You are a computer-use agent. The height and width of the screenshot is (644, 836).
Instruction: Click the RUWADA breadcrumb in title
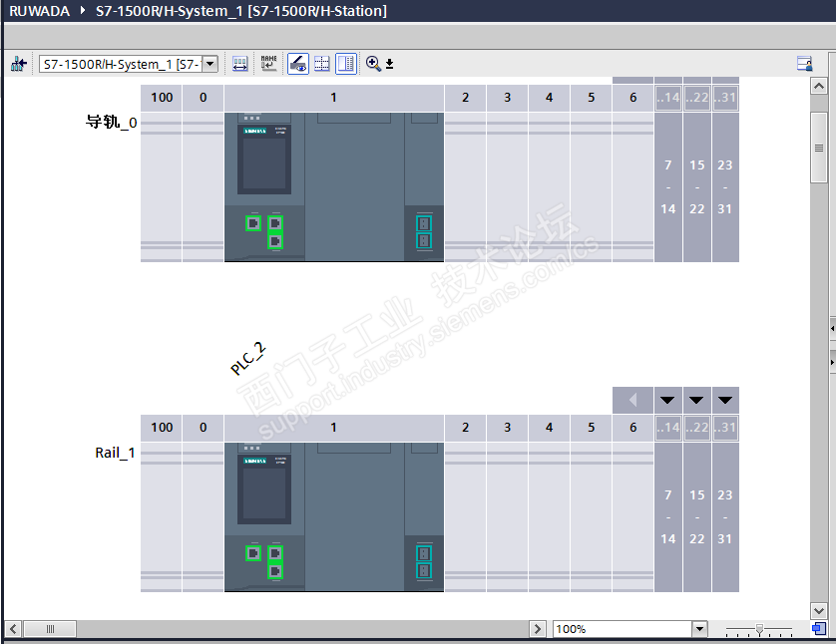pos(40,11)
